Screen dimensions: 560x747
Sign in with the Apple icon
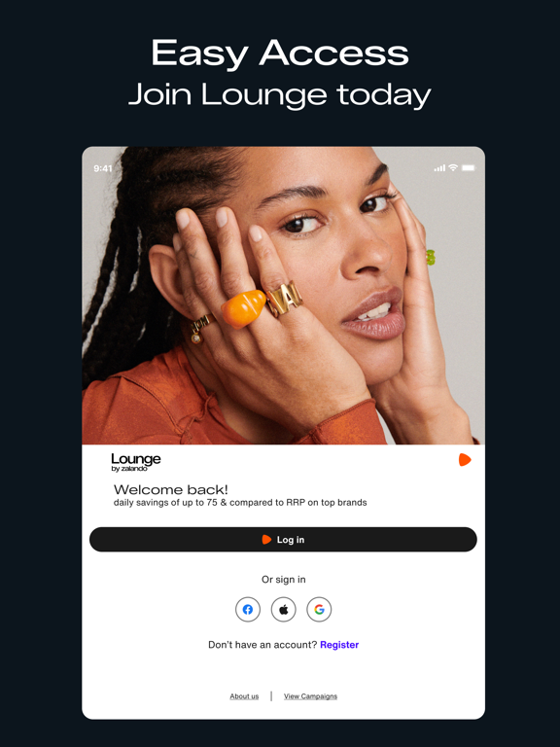[x=283, y=609]
